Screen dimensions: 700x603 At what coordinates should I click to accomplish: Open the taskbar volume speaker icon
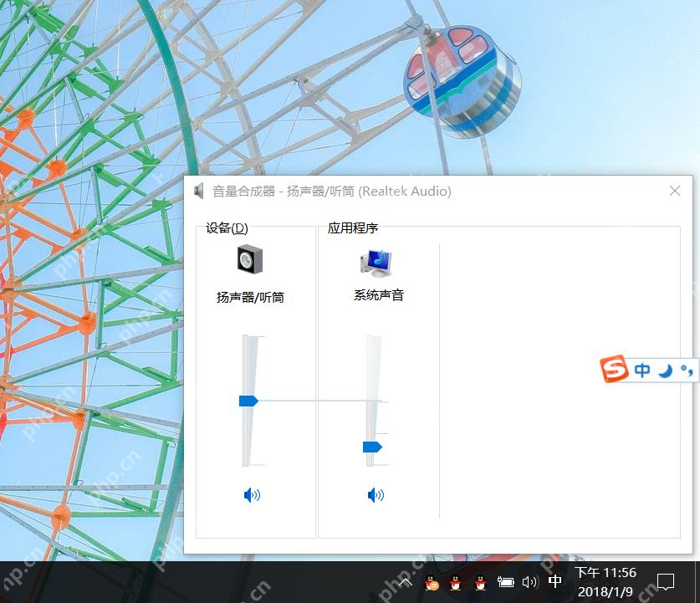(530, 582)
